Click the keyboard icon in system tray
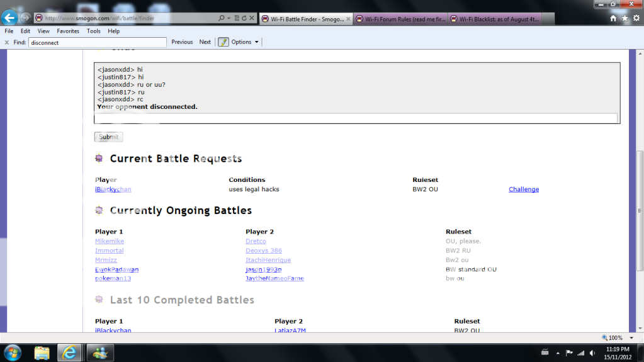 [545, 352]
